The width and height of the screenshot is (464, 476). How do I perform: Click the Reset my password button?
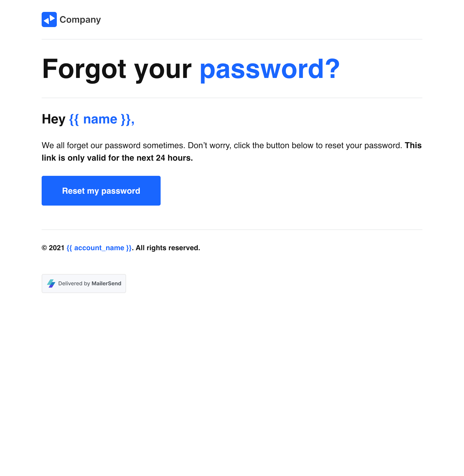pyautogui.click(x=101, y=191)
